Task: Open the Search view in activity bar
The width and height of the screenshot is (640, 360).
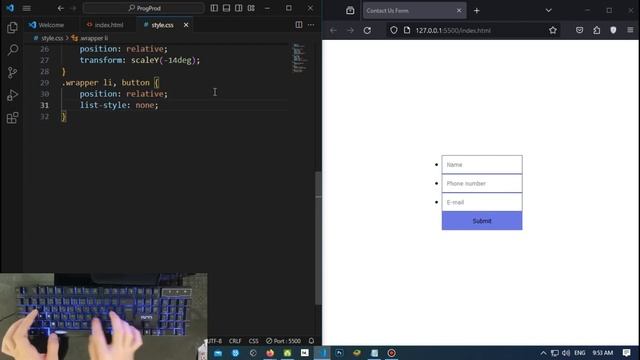Action: pos(12,50)
